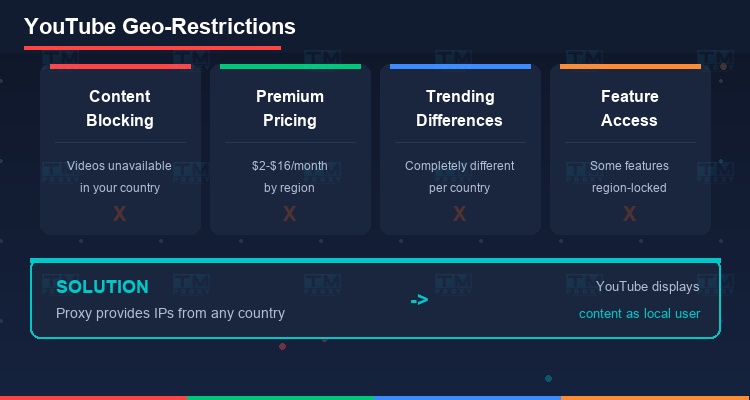This screenshot has height=400, width=750.
Task: Click the "$2-$16/month" pricing text
Action: 289,166
